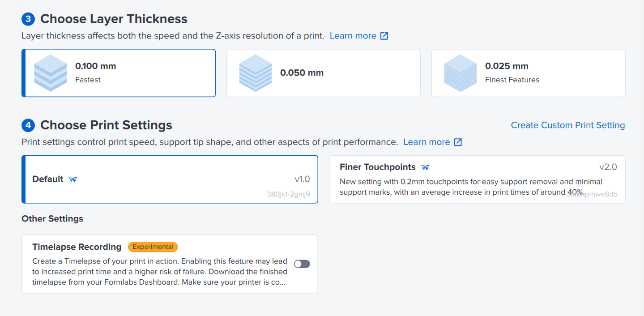Open Learn more about layer thickness
Image resolution: width=644 pixels, height=316 pixels.
353,35
